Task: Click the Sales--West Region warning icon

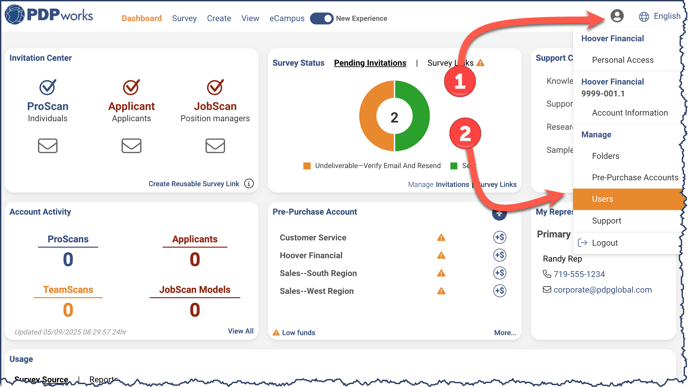Action: pos(441,291)
